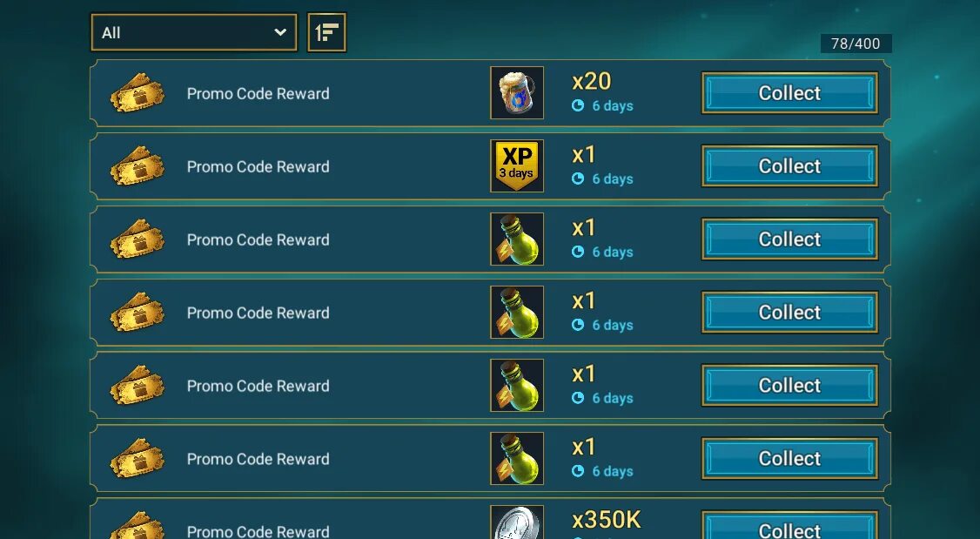The height and width of the screenshot is (539, 980).
Task: Collect the XP 3 days boost
Action: point(789,165)
